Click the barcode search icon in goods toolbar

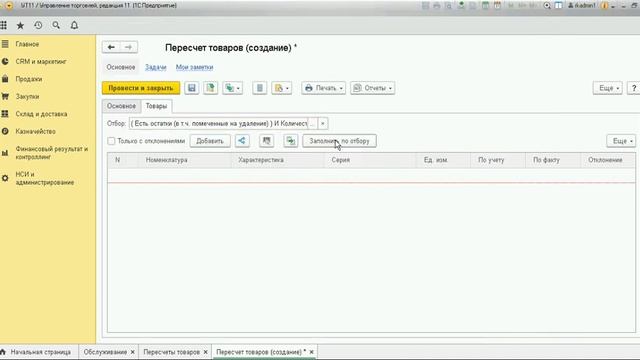pyautogui.click(x=267, y=141)
